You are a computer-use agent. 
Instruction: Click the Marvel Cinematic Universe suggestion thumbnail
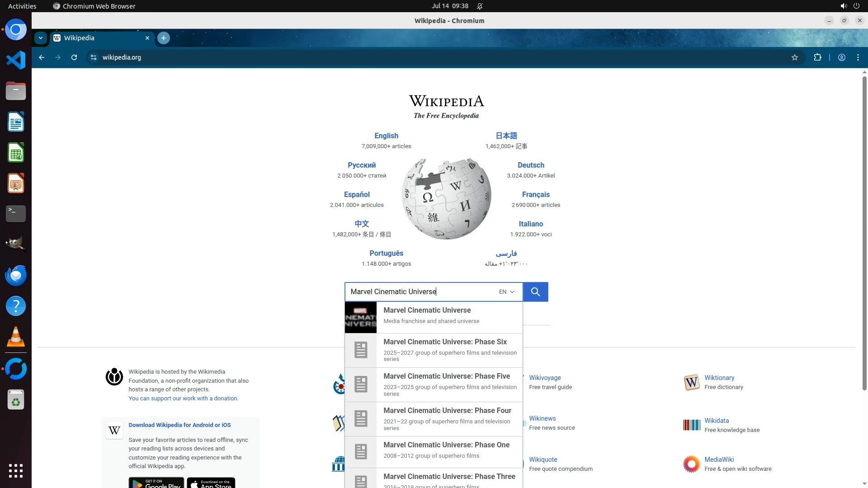(360, 317)
